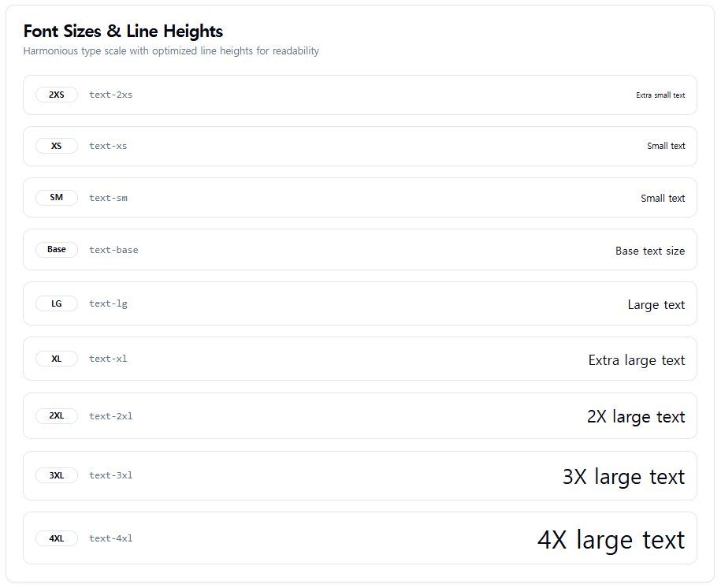Select the text-base class code
The width and height of the screenshot is (721, 588).
coord(113,250)
